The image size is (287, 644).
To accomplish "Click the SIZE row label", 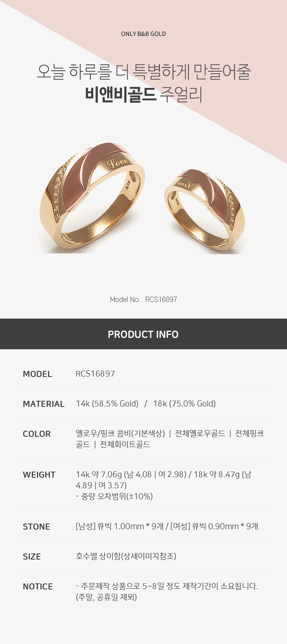I will coord(32,556).
